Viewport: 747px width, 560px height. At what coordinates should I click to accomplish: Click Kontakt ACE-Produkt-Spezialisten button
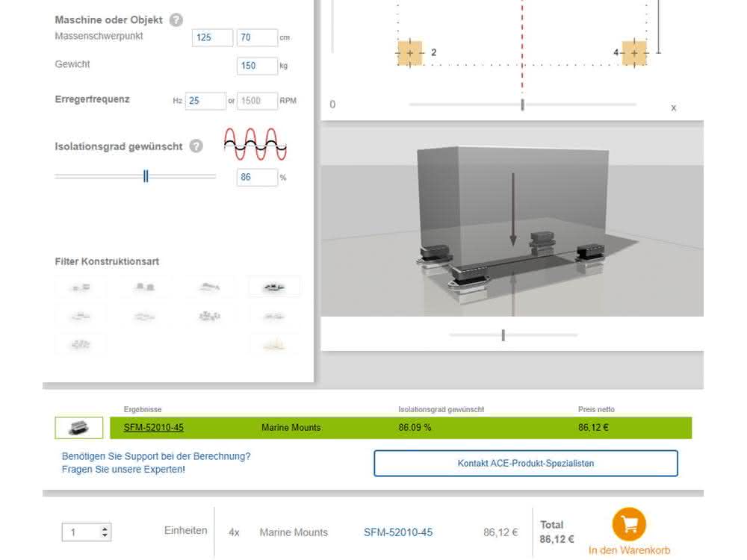526,464
